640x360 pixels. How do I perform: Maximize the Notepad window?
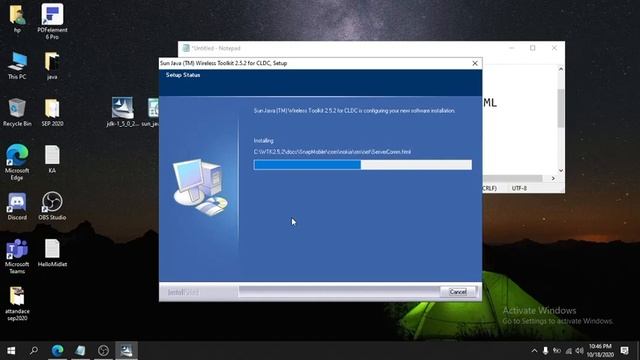tap(533, 48)
